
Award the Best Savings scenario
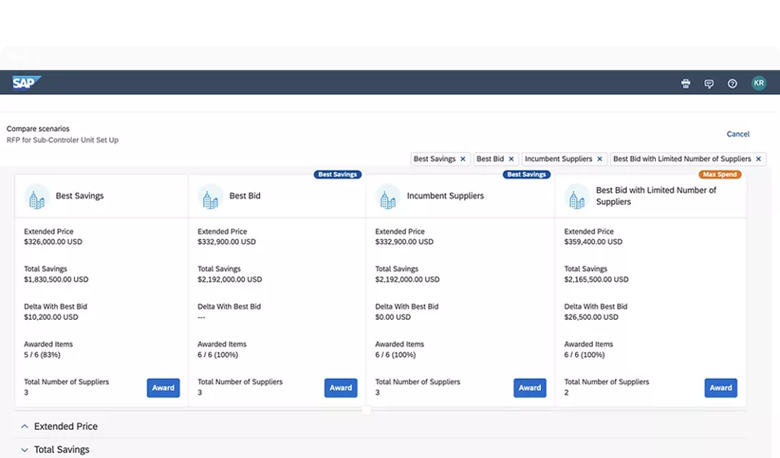[x=163, y=388]
